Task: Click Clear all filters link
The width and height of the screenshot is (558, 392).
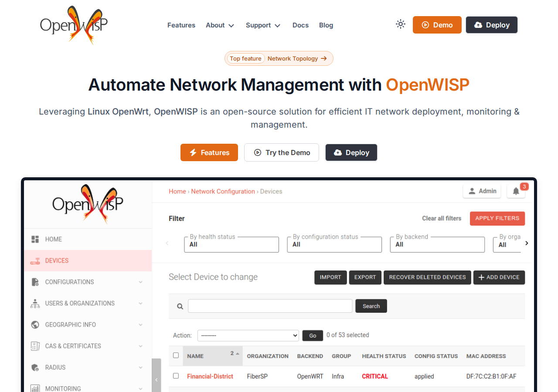Action: [442, 218]
